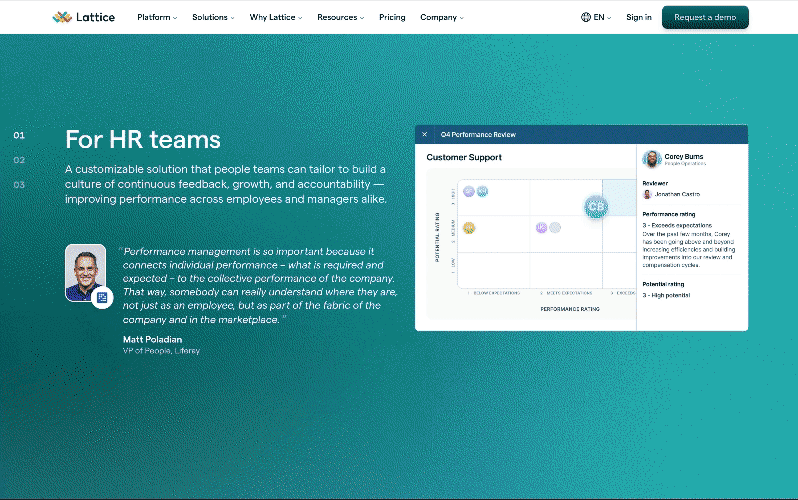Go to the Pricing page
Image resolution: width=798 pixels, height=500 pixels.
[x=392, y=17]
